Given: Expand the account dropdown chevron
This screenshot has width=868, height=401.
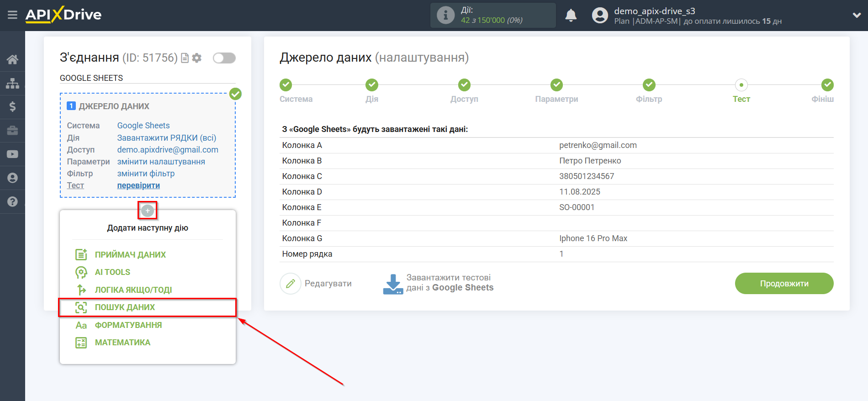Looking at the screenshot, I should click(x=857, y=15).
